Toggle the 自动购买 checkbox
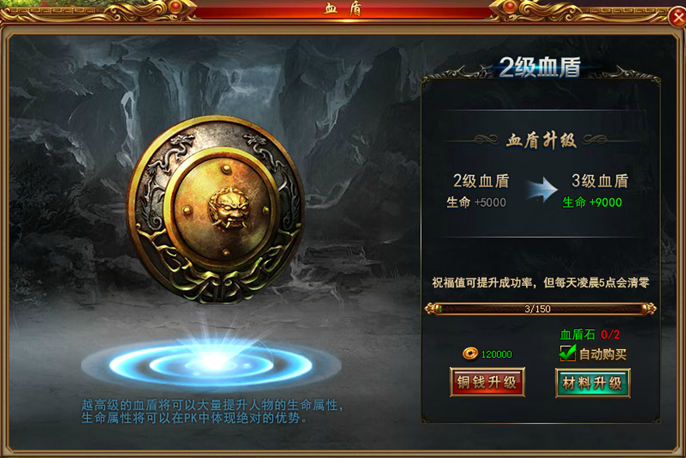 (x=567, y=353)
